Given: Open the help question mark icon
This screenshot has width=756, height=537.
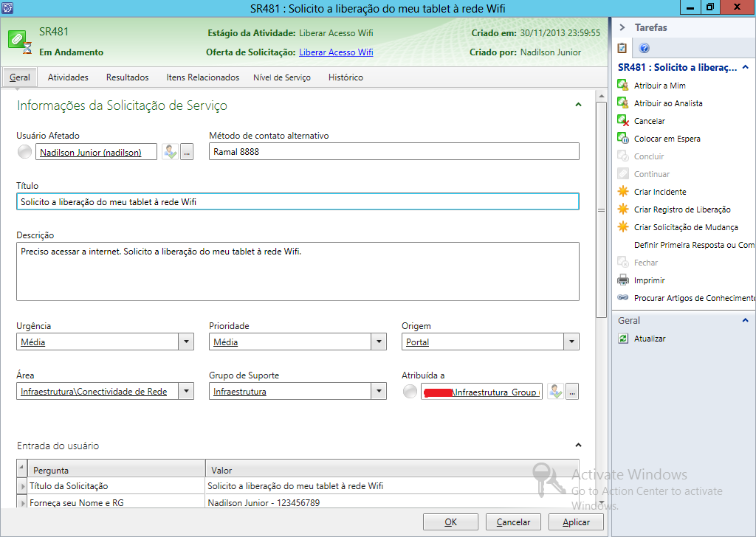Looking at the screenshot, I should [644, 48].
